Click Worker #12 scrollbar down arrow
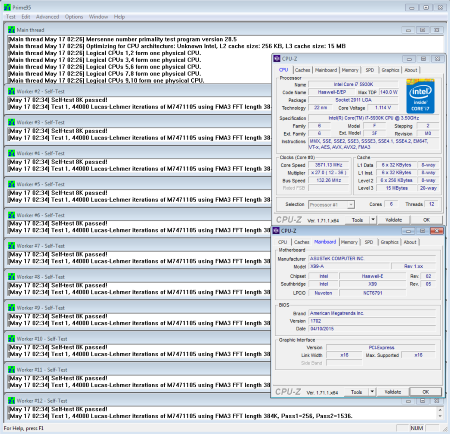This screenshot has width=450, height=434. tap(440, 416)
